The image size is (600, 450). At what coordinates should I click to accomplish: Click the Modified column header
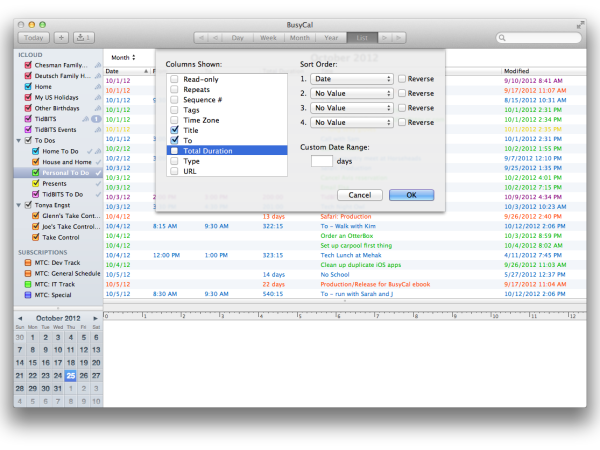[543, 71]
